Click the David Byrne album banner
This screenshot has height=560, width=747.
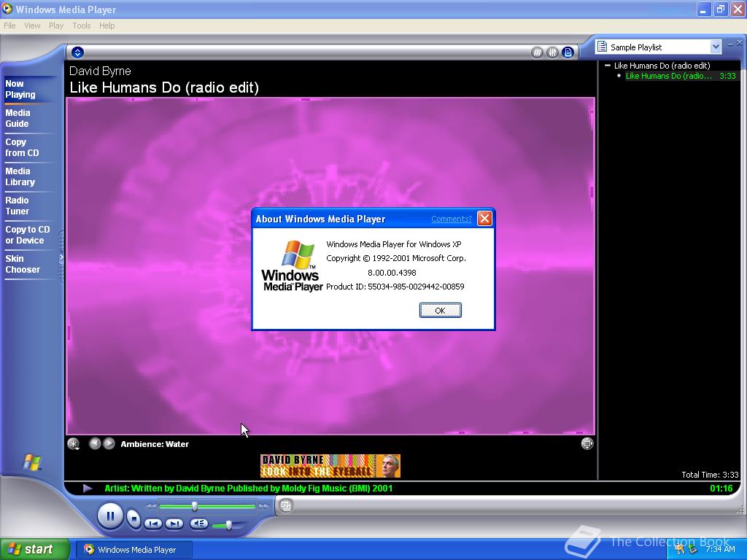(330, 466)
